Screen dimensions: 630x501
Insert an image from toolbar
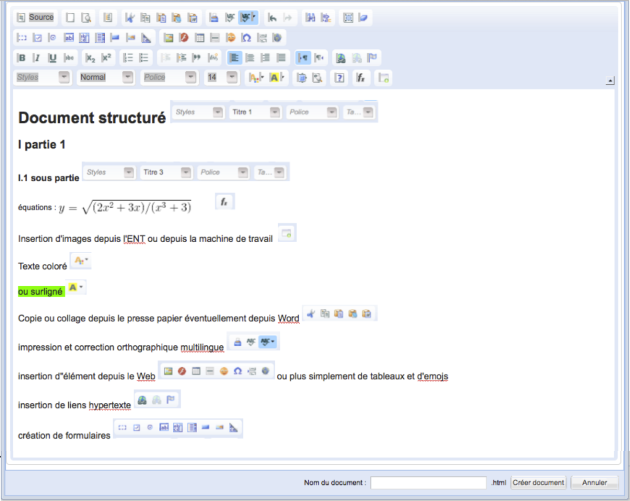tap(168, 38)
